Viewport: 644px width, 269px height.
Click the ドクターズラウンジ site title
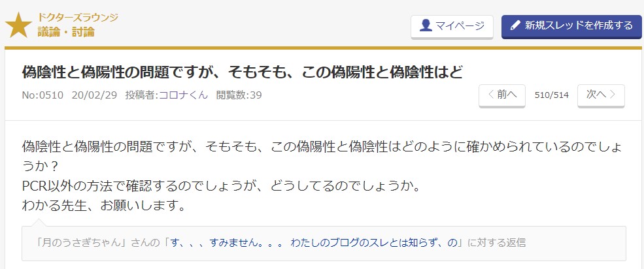(x=78, y=18)
